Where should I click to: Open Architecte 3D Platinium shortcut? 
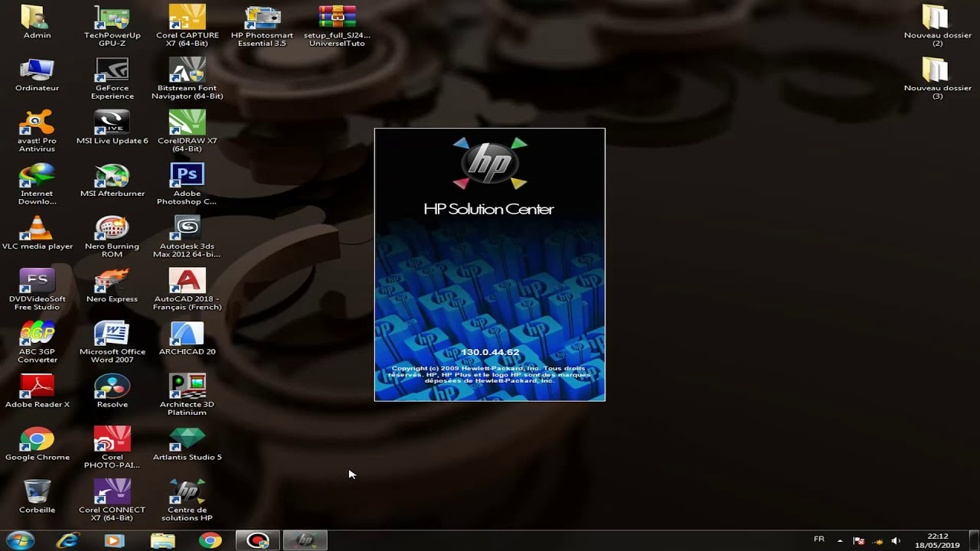click(x=187, y=395)
